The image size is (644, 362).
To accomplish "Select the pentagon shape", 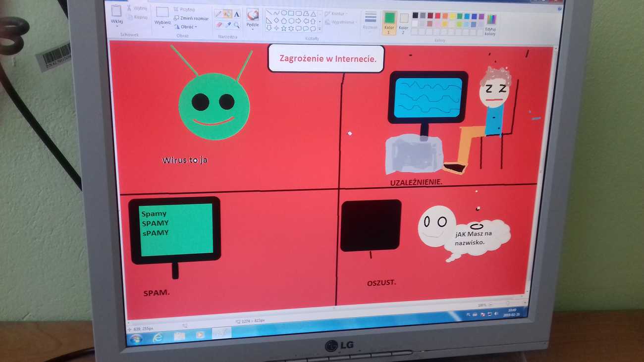I will [284, 21].
